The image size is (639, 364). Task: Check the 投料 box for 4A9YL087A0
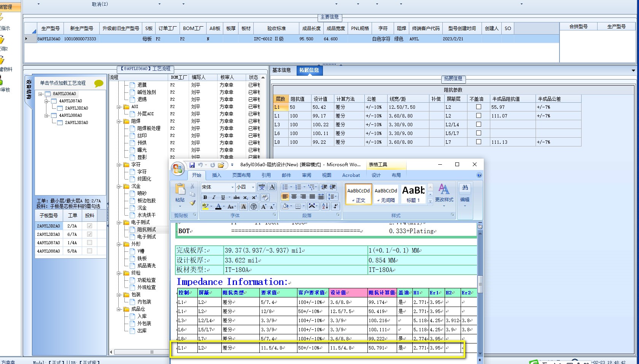(x=89, y=243)
